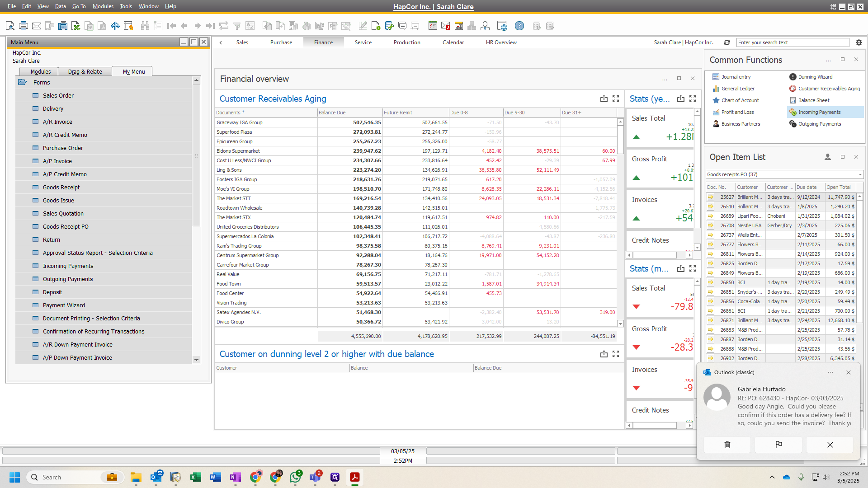Click the Messages/Alerts envelope icon with red badge

tap(446, 26)
